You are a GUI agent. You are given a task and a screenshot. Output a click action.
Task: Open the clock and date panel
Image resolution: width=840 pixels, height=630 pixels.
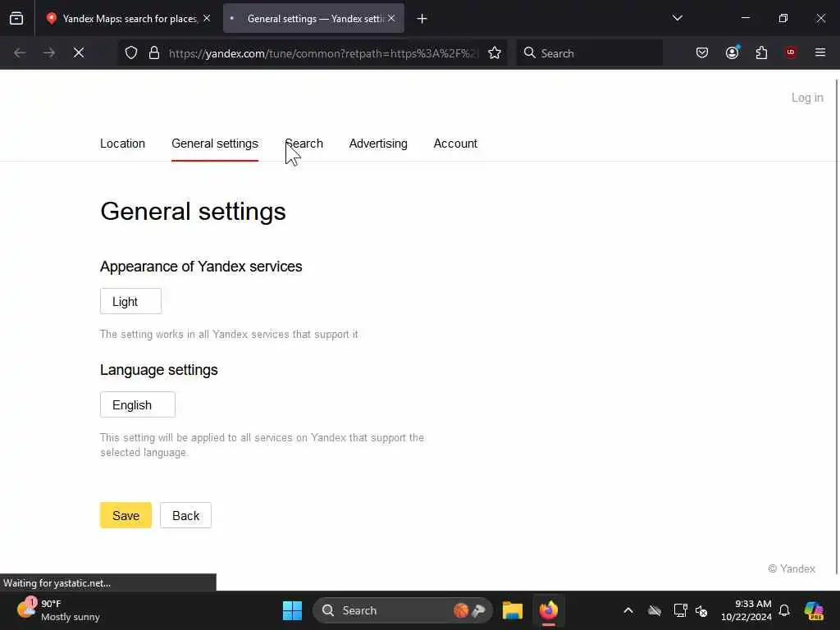(746, 610)
